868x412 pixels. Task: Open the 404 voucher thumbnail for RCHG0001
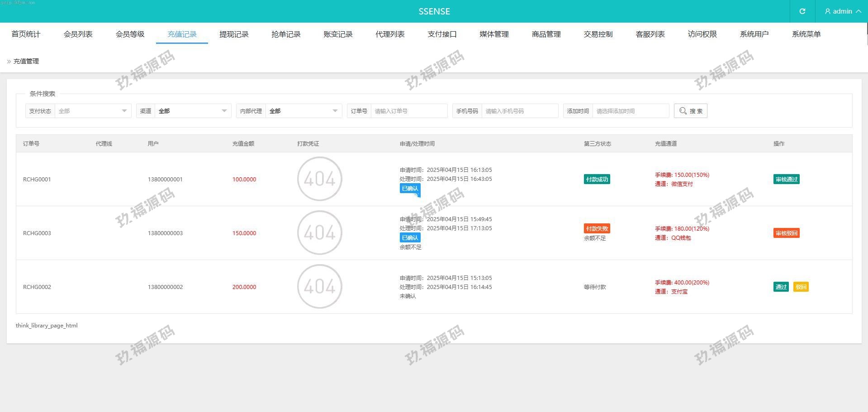(319, 179)
